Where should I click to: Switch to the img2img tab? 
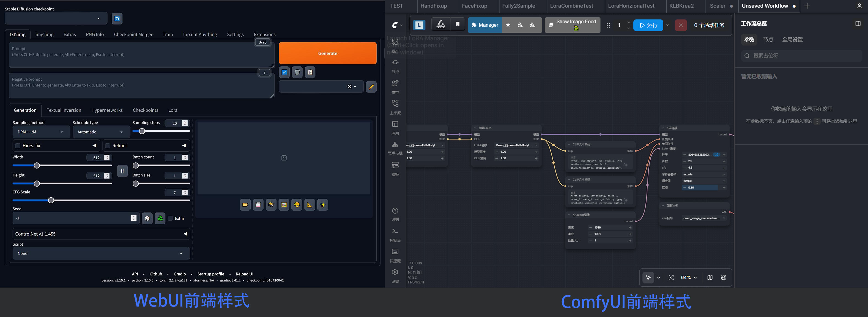pyautogui.click(x=45, y=34)
